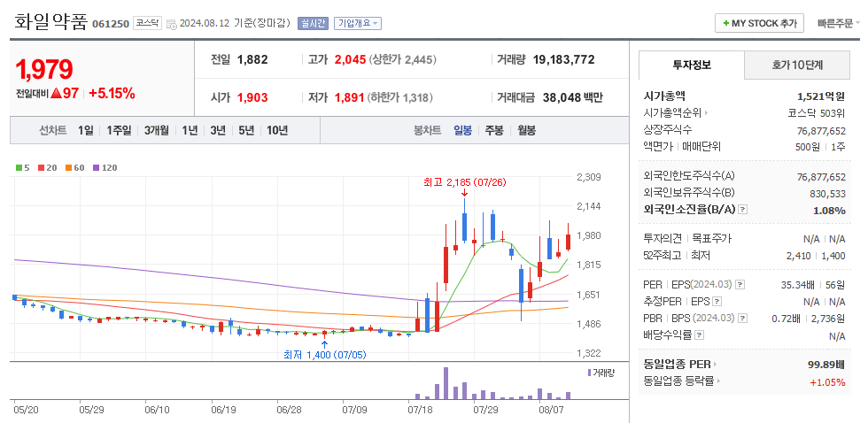Click the 외국인소진율 value 1.08%
Image resolution: width=868 pixels, height=423 pixels.
829,210
